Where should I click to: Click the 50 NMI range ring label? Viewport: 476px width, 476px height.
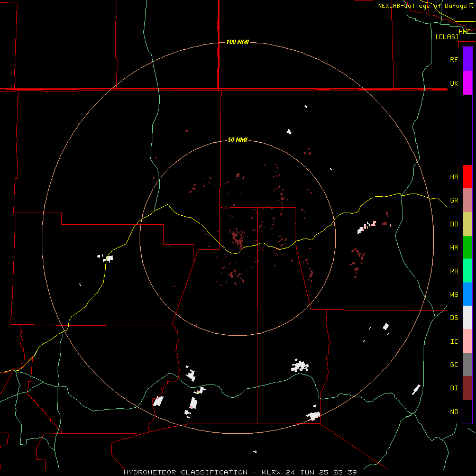click(x=237, y=140)
